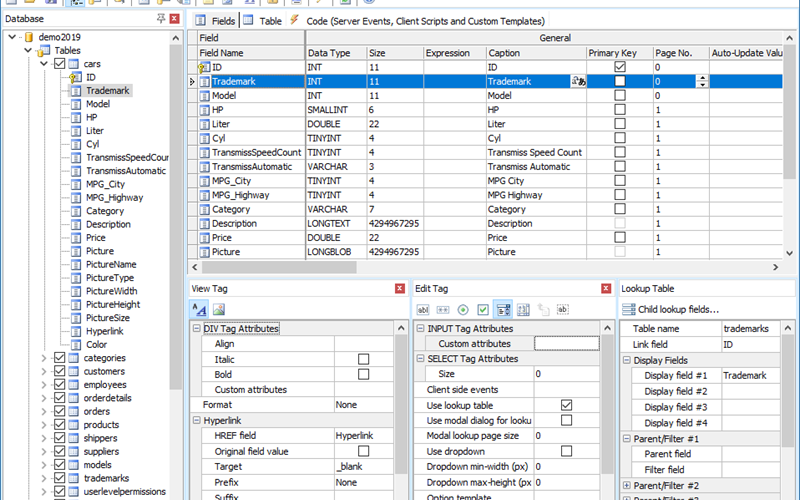The width and height of the screenshot is (800, 500).
Task: Choose the radio button edit tag icon
Action: click(463, 310)
